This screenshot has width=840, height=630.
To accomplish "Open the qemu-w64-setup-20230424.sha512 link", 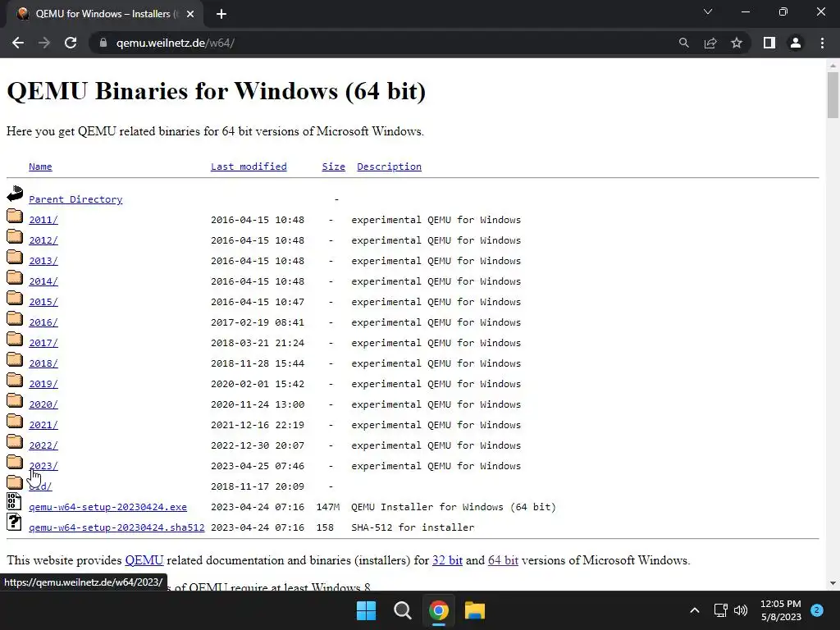I will click(x=116, y=527).
